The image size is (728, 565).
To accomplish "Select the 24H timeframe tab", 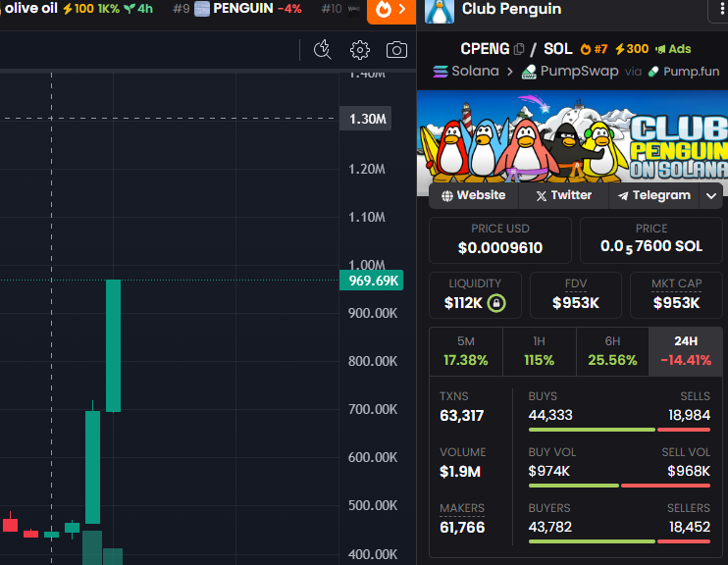I will 686,351.
